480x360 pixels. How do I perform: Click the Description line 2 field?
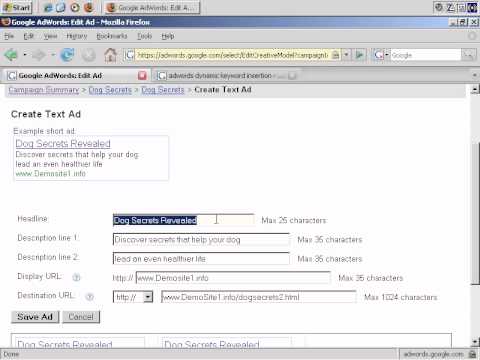click(x=201, y=259)
